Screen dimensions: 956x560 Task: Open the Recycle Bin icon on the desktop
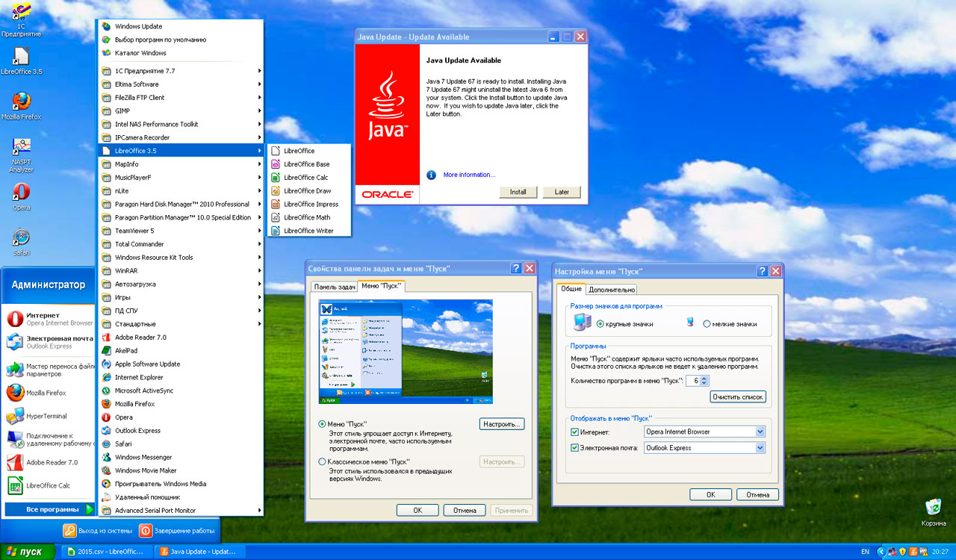[933, 508]
